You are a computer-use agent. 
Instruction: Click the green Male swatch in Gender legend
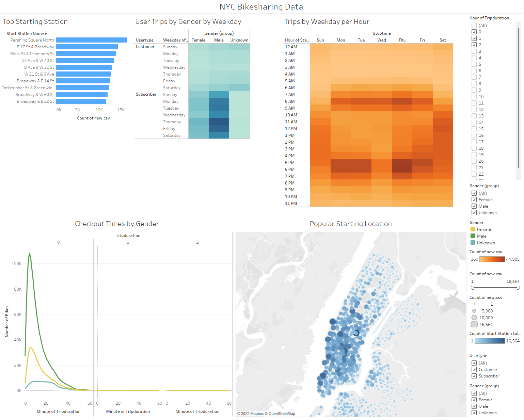(473, 236)
